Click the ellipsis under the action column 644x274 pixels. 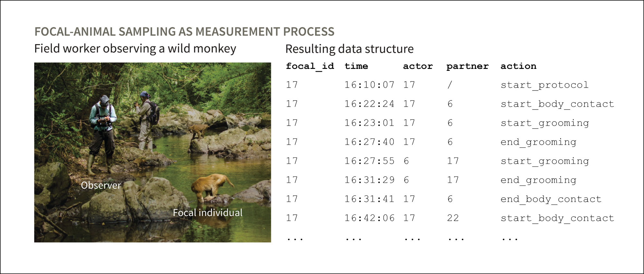(x=510, y=239)
